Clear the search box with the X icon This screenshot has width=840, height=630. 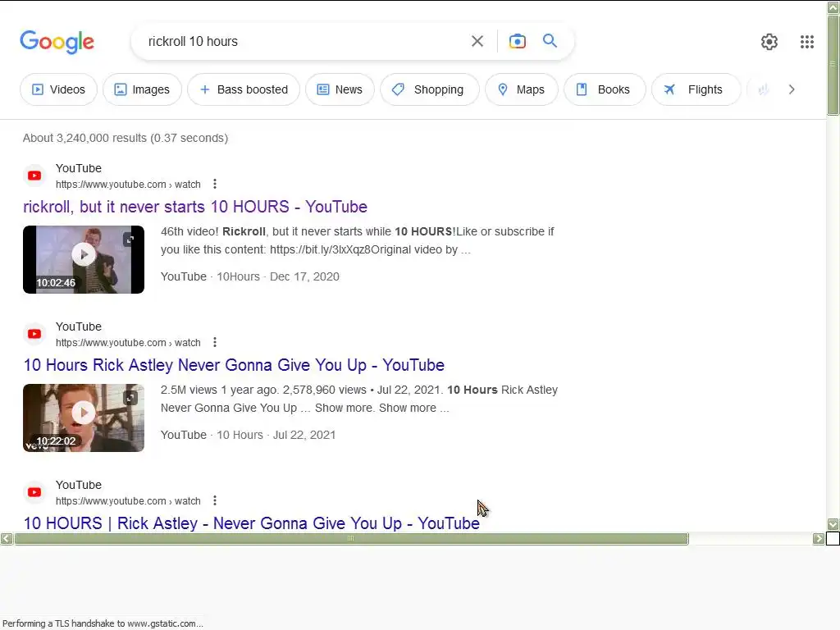[x=477, y=41]
